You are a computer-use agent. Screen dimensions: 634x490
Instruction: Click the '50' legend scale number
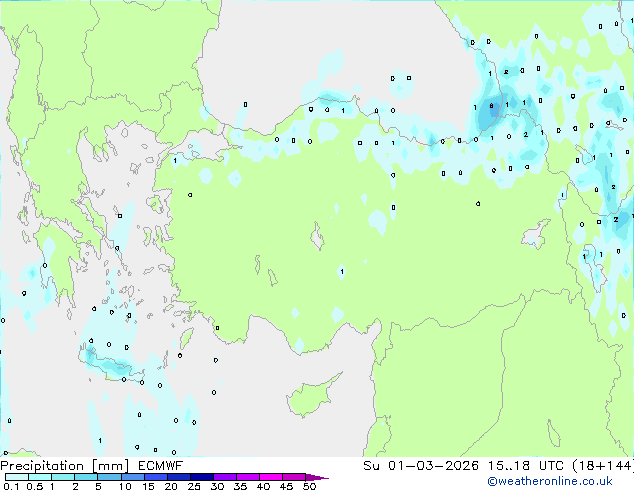pyautogui.click(x=309, y=486)
